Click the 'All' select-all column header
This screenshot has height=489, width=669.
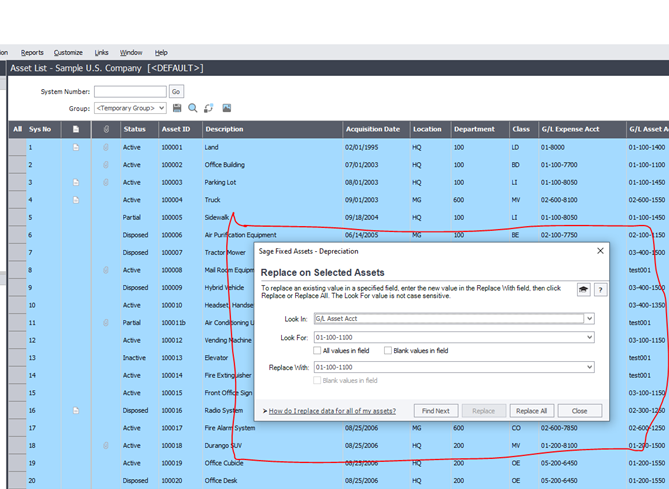[x=17, y=129]
